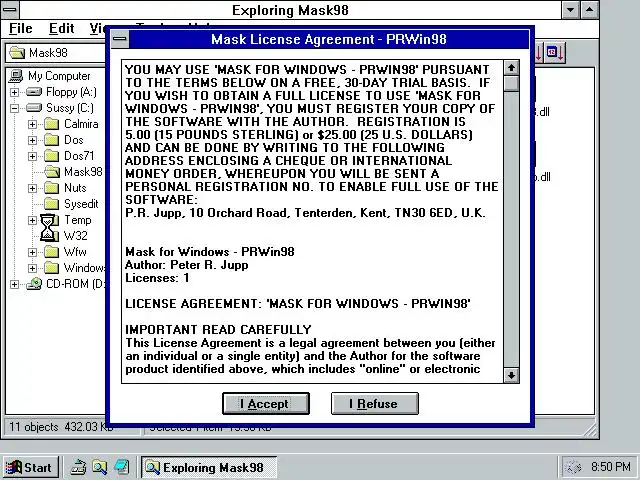Click the license text scrollbar down arrow

tap(511, 375)
